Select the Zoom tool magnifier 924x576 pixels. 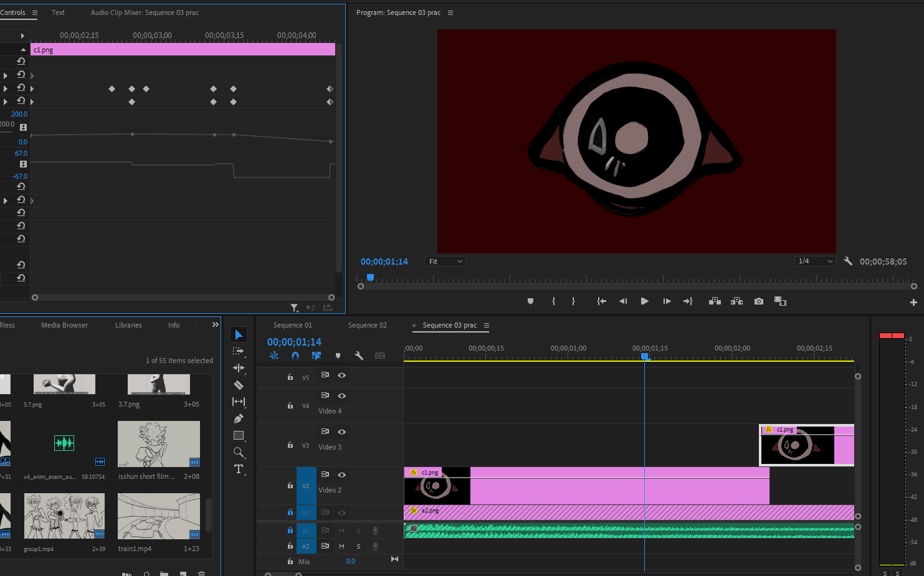point(239,452)
